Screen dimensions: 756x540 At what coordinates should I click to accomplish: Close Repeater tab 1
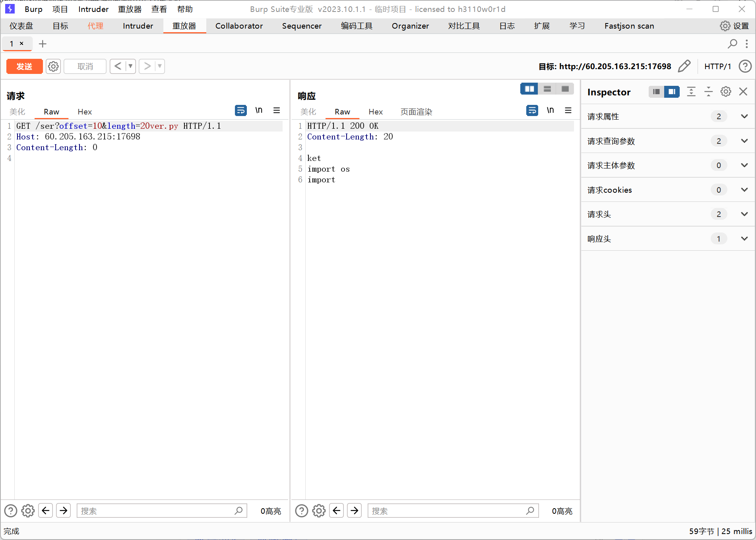[x=21, y=43]
